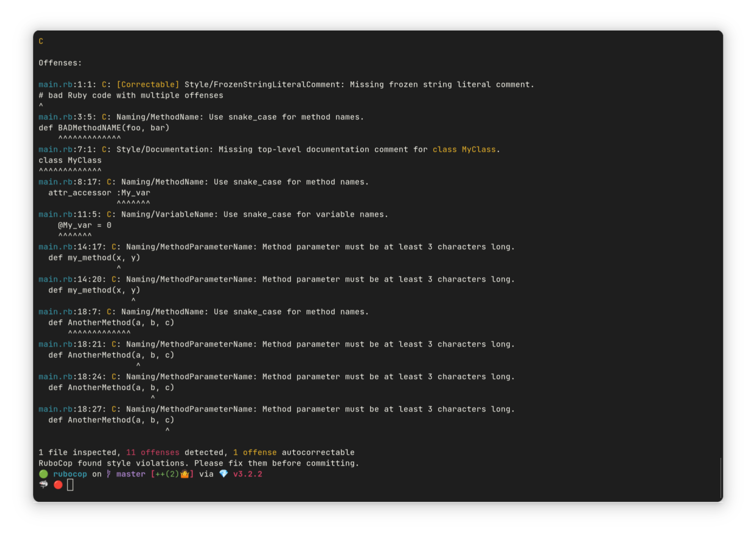The height and width of the screenshot is (538, 756).
Task: Click the yellow C progress marker at top
Action: pos(41,41)
